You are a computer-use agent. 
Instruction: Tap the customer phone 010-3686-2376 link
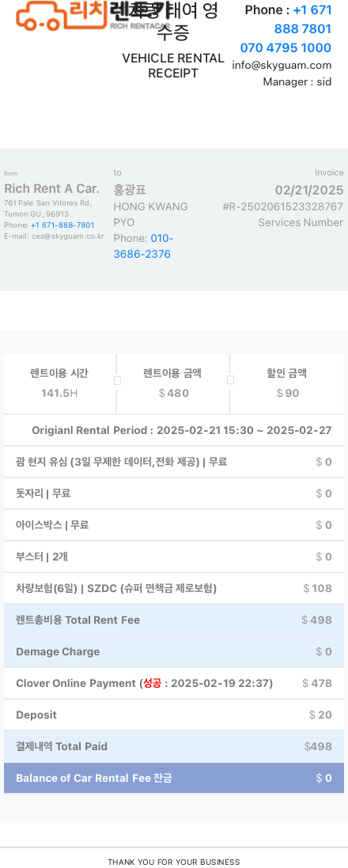coord(143,247)
